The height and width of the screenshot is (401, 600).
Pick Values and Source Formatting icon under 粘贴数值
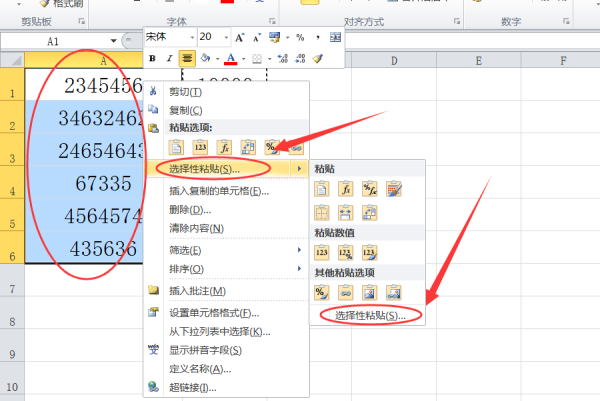coord(370,253)
